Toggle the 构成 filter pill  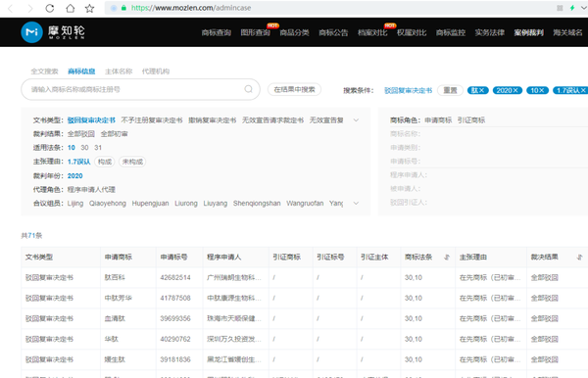click(x=105, y=162)
